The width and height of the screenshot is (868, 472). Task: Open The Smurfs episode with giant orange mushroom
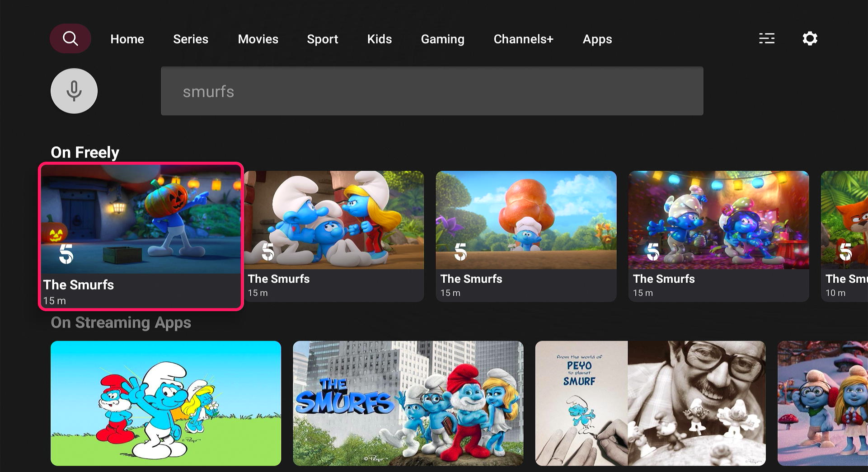526,236
